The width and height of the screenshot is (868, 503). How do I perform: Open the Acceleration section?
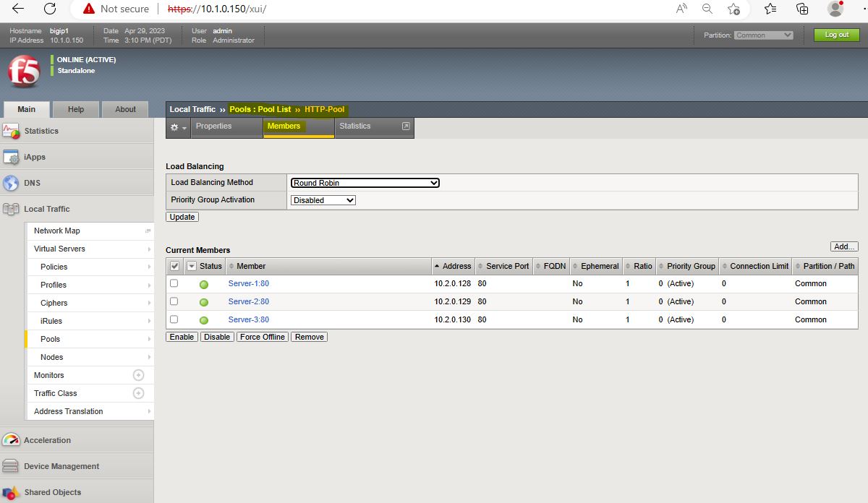(47, 440)
